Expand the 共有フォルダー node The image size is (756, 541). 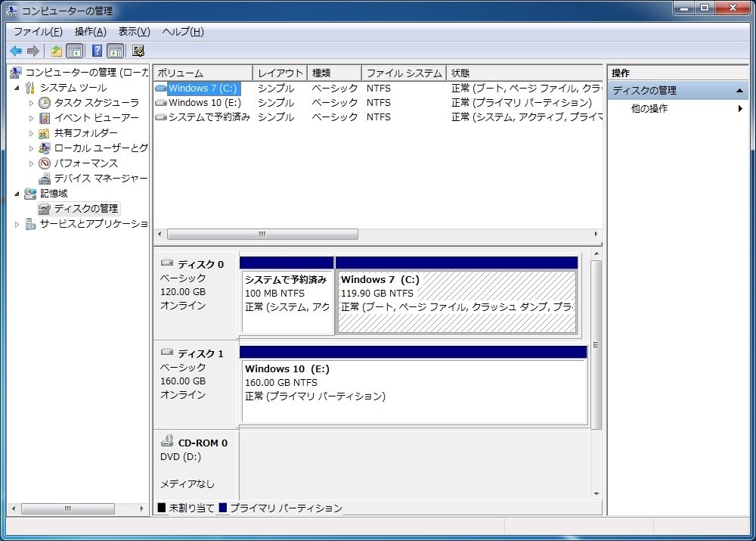coord(31,133)
